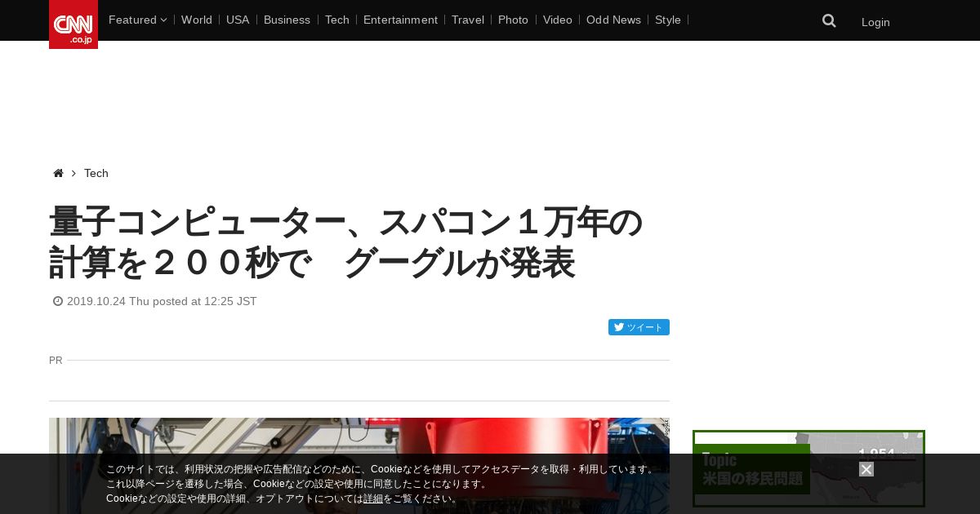
Task: Open the 詳細 link in cookie notice
Action: click(x=373, y=498)
